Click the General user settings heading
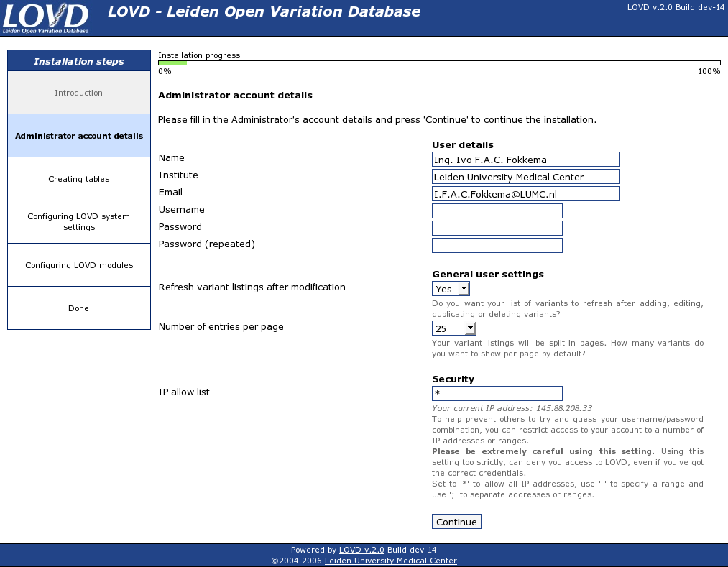728x567 pixels. tap(487, 274)
